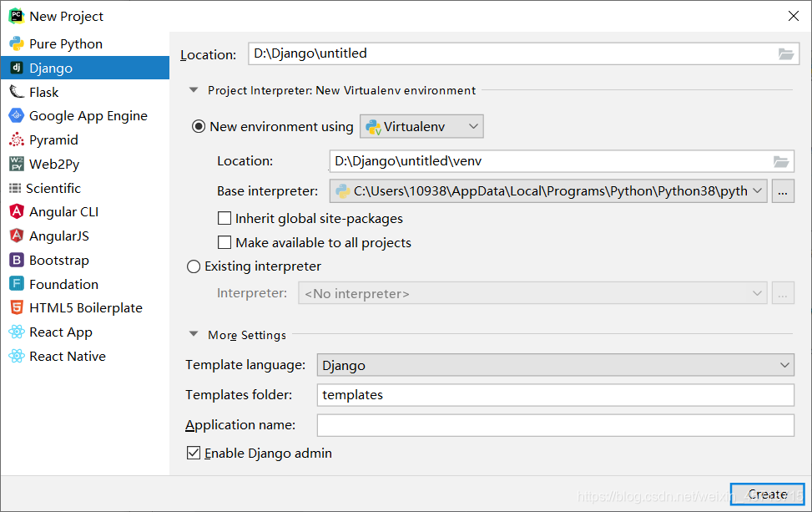Check Make available to all projects

[x=224, y=243]
